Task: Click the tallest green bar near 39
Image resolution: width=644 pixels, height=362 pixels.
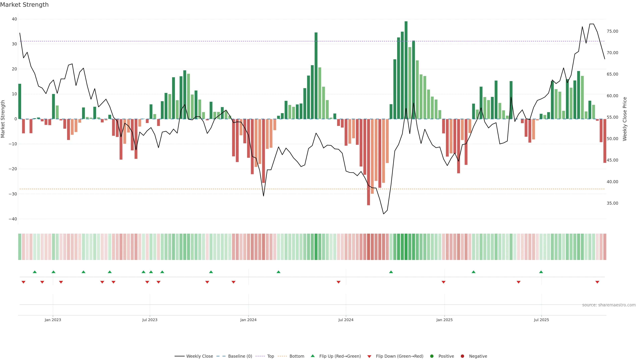Action: (x=406, y=70)
